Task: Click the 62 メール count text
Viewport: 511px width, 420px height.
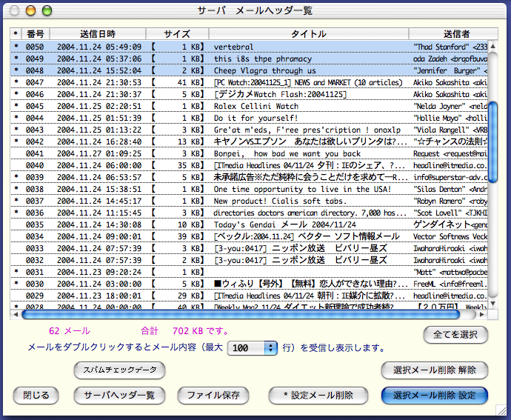Action: [x=69, y=331]
